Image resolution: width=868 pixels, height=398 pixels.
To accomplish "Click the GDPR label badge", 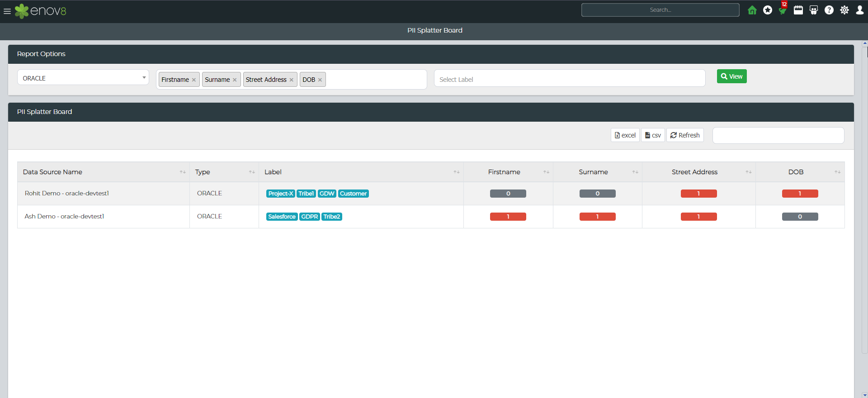I will pos(310,217).
